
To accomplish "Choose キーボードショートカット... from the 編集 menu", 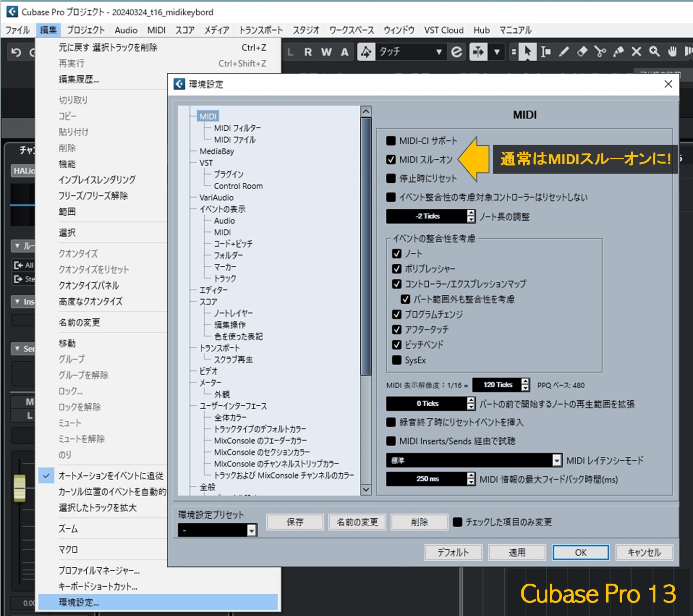I will (x=158, y=587).
